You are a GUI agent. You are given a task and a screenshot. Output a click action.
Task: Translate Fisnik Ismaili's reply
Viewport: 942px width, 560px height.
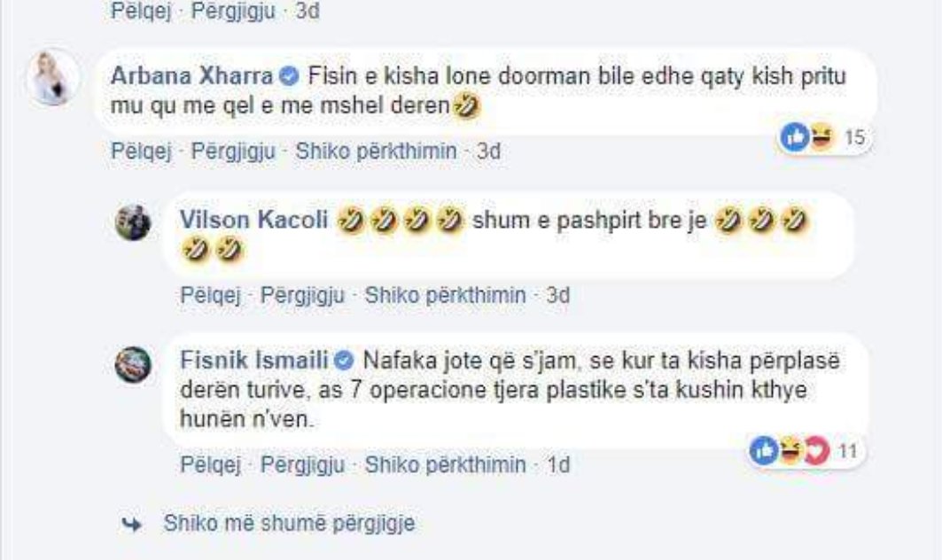click(x=446, y=463)
